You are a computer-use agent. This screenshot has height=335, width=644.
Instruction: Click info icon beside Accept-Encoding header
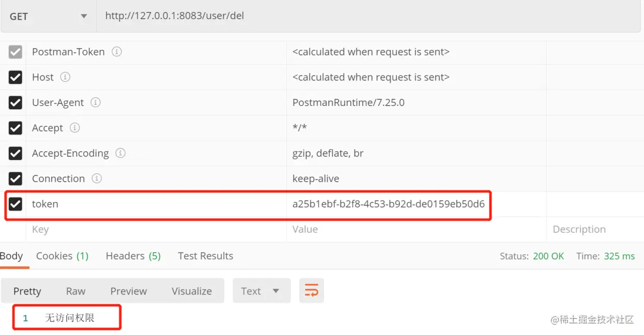point(120,153)
